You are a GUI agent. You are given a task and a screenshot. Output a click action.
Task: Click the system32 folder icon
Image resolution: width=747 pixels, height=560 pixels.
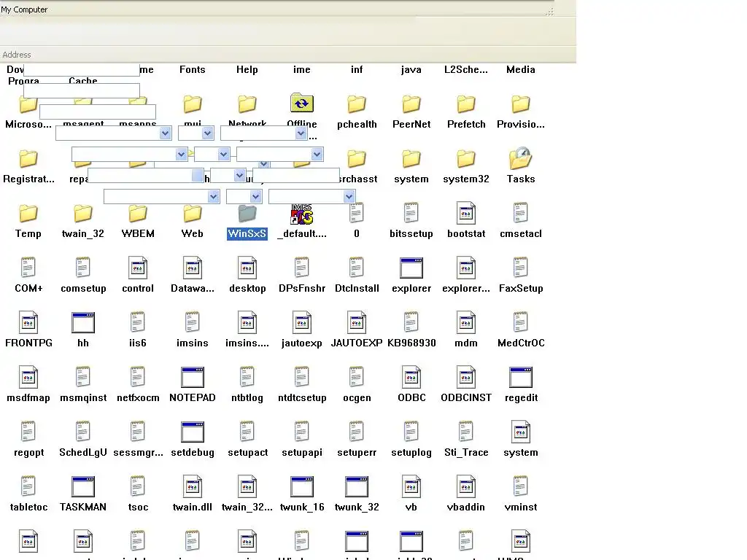click(466, 159)
